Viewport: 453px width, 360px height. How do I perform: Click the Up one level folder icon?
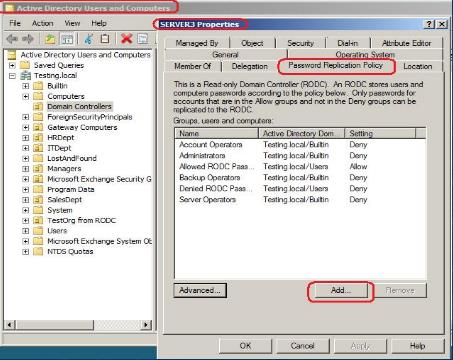(50, 39)
